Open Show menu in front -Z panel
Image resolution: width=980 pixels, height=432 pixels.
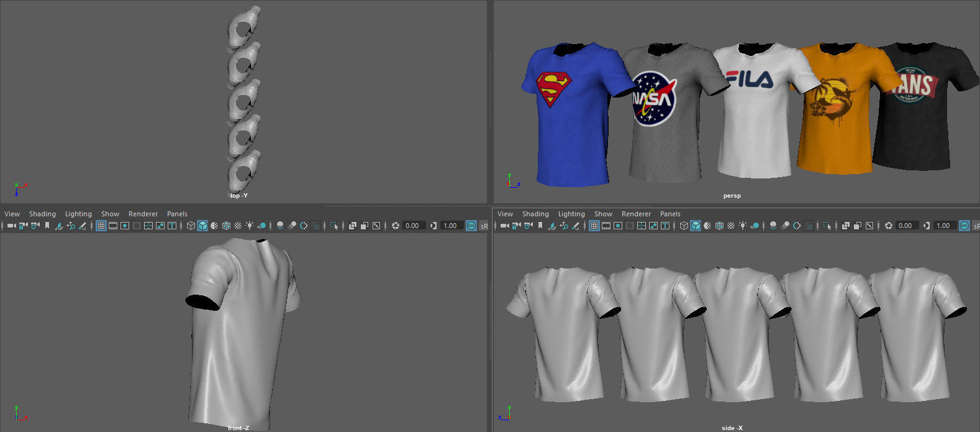110,214
